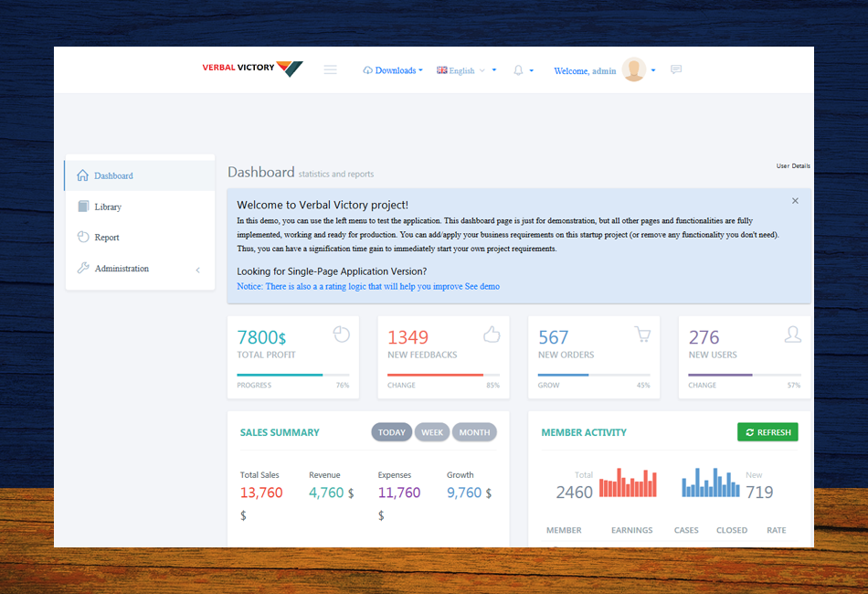Open the chat message icon
This screenshot has height=594, width=868.
tap(676, 69)
